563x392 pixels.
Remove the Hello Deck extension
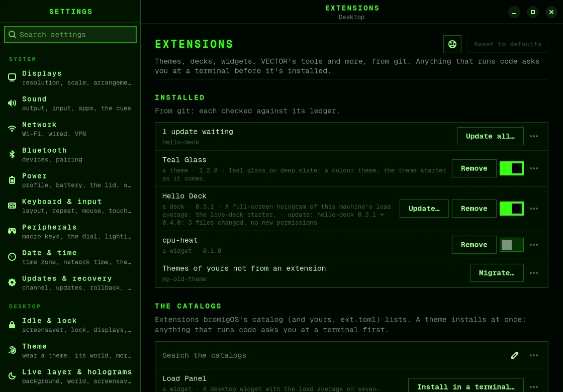click(474, 209)
